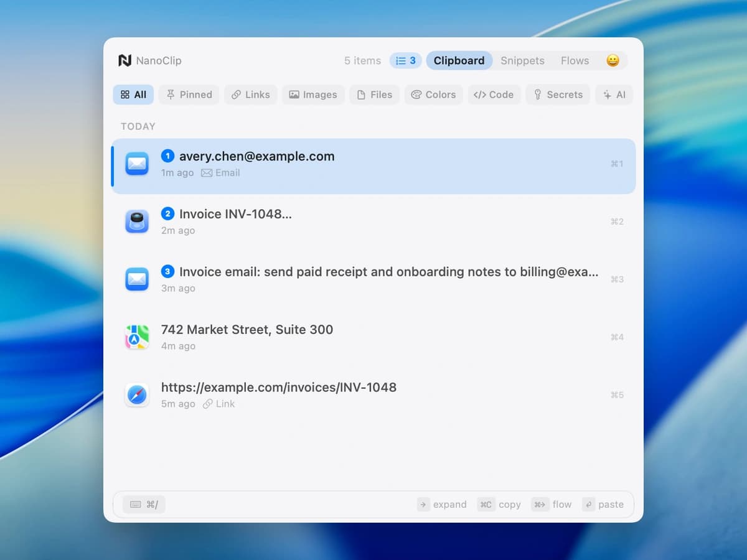This screenshot has height=560, width=747.
Task: Select the "Invoice email: send paid receipt" clip
Action: point(389,272)
